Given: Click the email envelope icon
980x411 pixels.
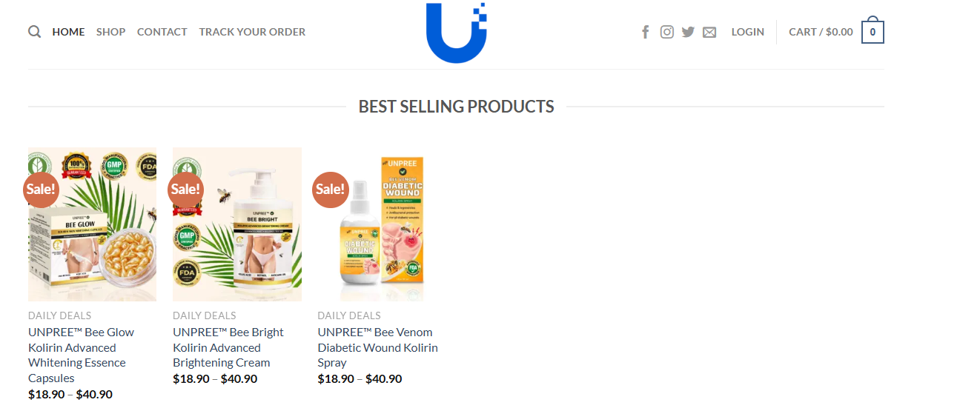Looking at the screenshot, I should tap(709, 32).
